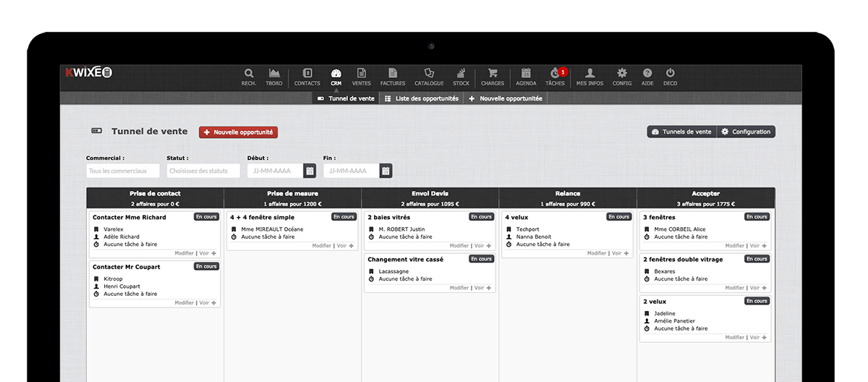Click plus icon on 2 velux card

(x=765, y=337)
